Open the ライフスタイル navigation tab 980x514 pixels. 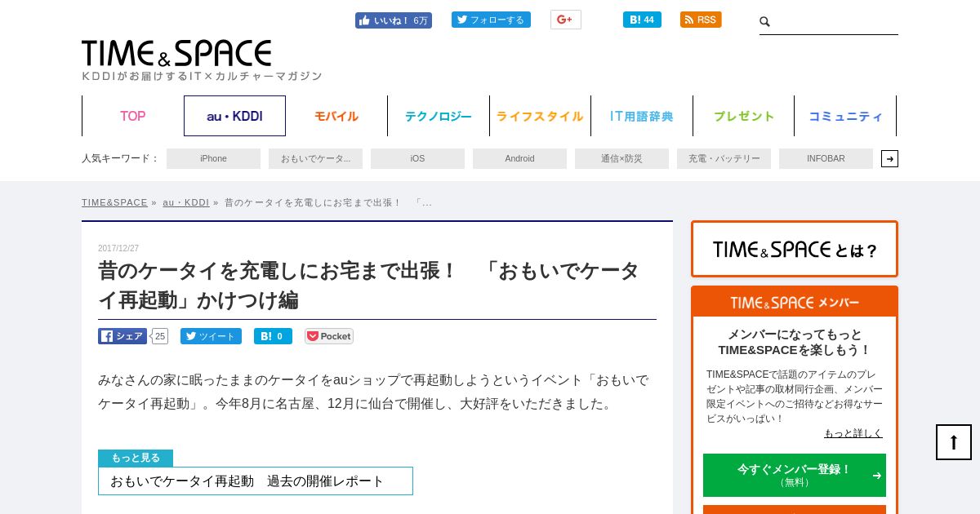point(540,116)
